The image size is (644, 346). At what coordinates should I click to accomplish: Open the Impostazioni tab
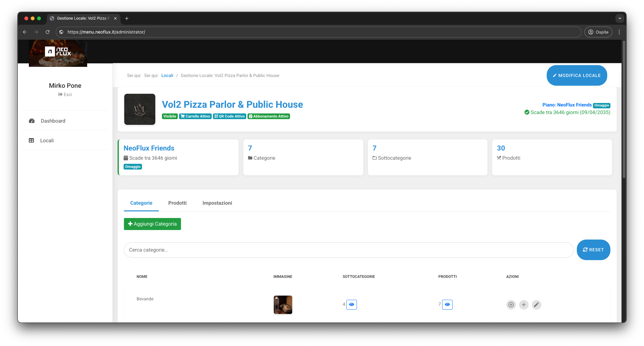coord(217,203)
